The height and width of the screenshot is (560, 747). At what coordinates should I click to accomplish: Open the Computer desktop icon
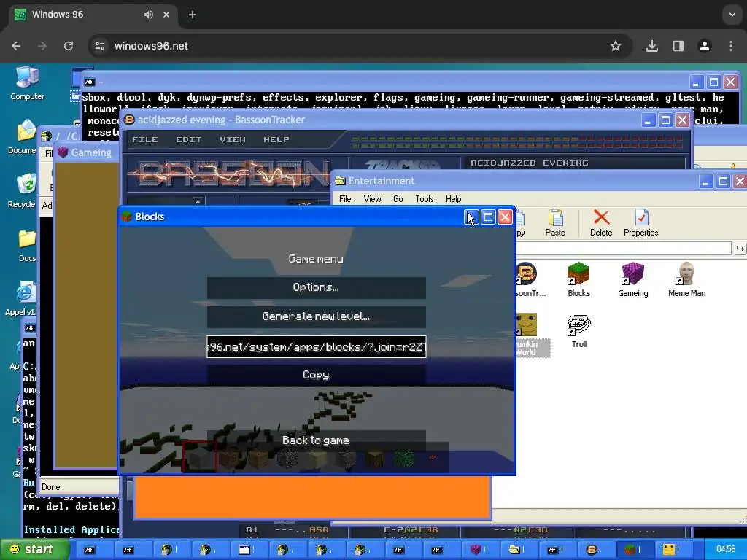[x=27, y=83]
